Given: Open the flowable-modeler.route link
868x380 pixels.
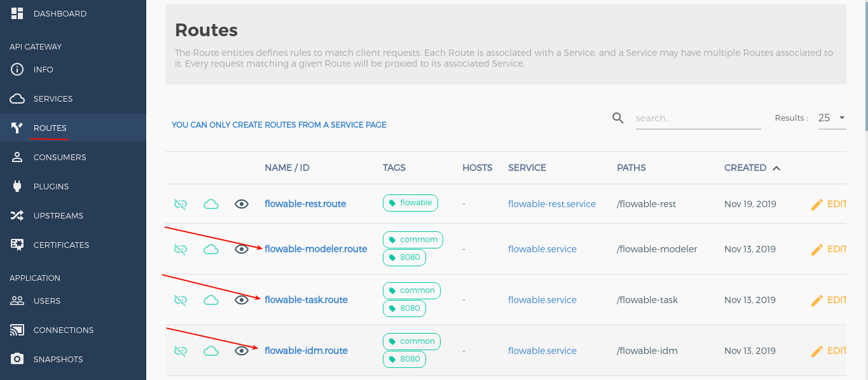Looking at the screenshot, I should [316, 249].
